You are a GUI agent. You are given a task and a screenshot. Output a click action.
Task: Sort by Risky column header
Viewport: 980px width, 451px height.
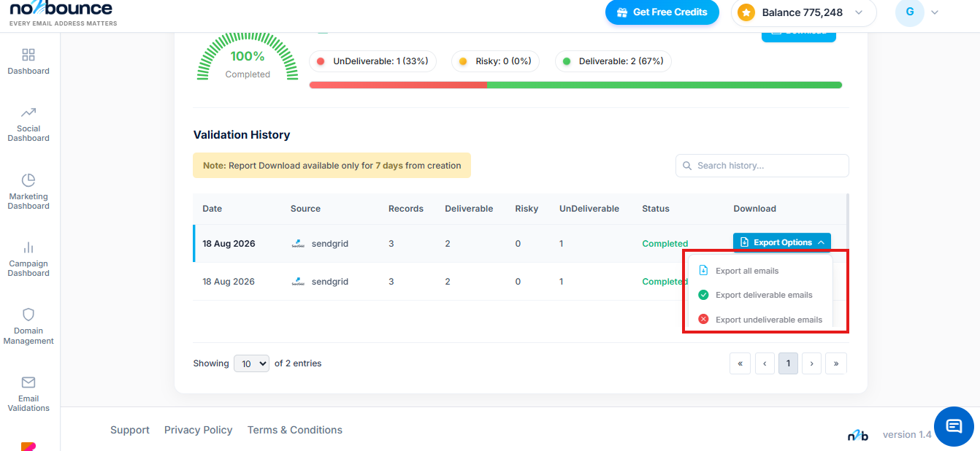point(527,209)
